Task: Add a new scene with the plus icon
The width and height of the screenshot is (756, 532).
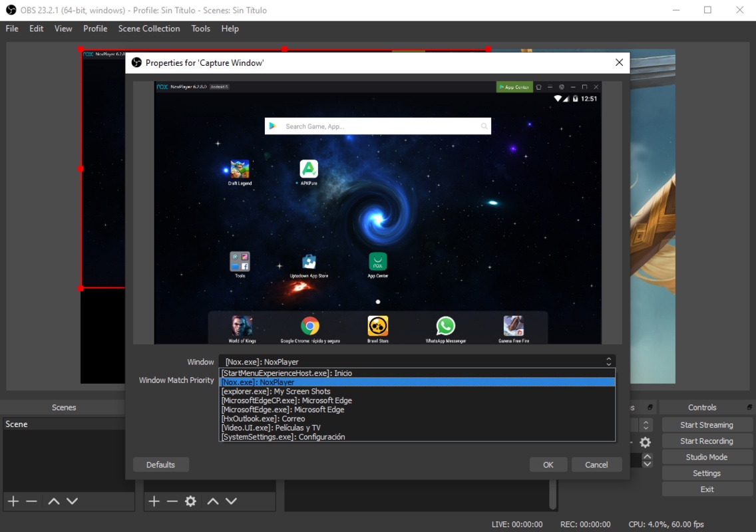Action: point(13,501)
